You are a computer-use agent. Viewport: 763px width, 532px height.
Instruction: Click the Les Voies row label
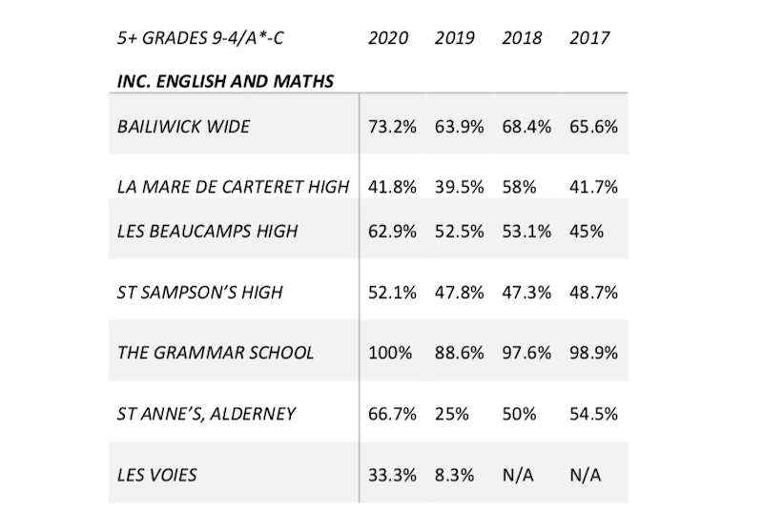[156, 475]
